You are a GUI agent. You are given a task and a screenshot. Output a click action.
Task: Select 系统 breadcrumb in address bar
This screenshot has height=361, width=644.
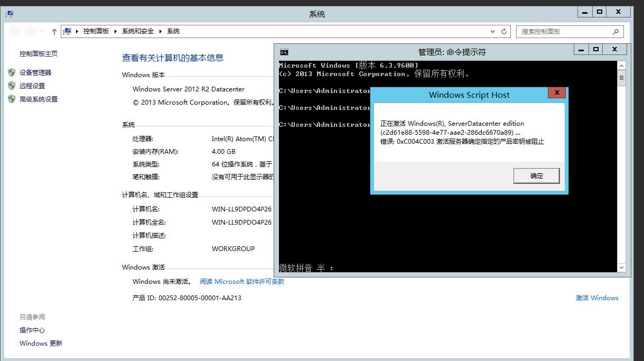coord(173,31)
